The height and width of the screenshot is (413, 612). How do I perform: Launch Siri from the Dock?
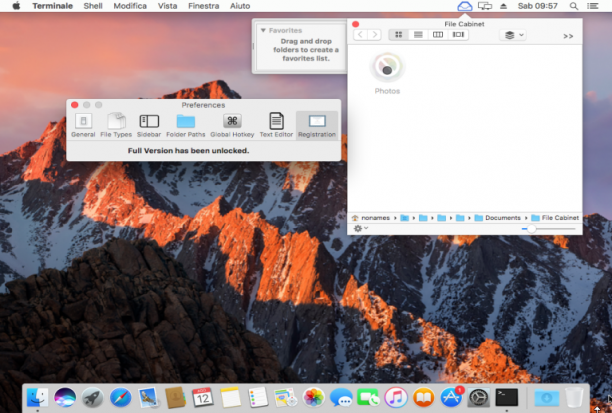coord(65,397)
